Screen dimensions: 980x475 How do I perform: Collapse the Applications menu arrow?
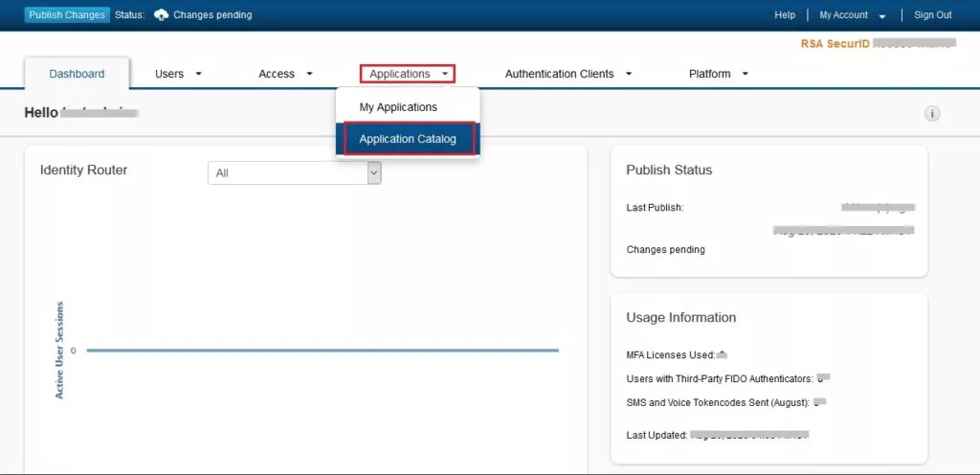pos(445,74)
